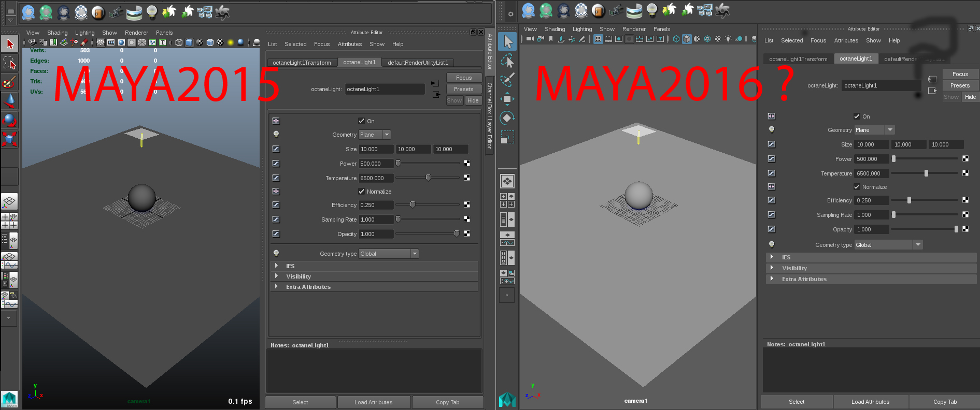Open the Geometry dropdown in Maya 2016
Viewport: 980px width, 410px height.
pyautogui.click(x=875, y=130)
